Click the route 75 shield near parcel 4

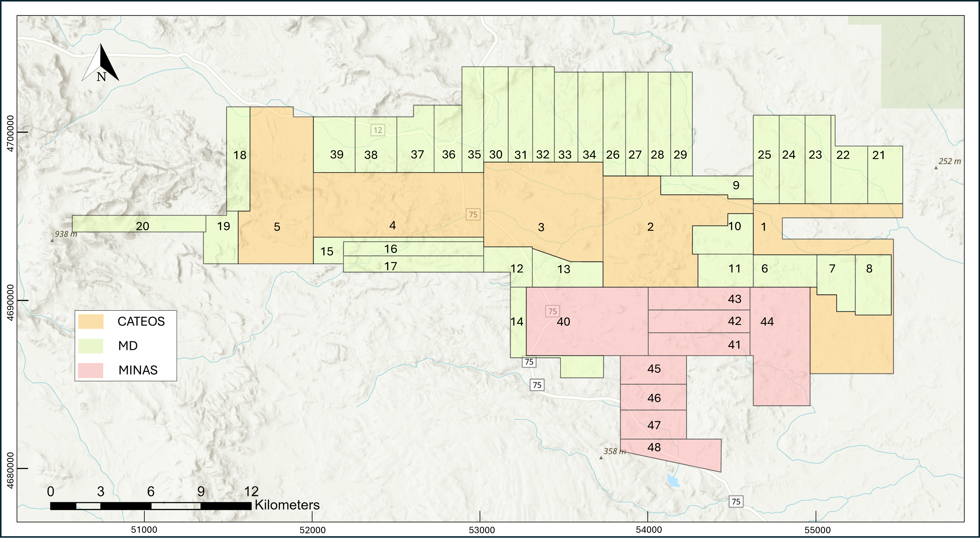click(473, 214)
